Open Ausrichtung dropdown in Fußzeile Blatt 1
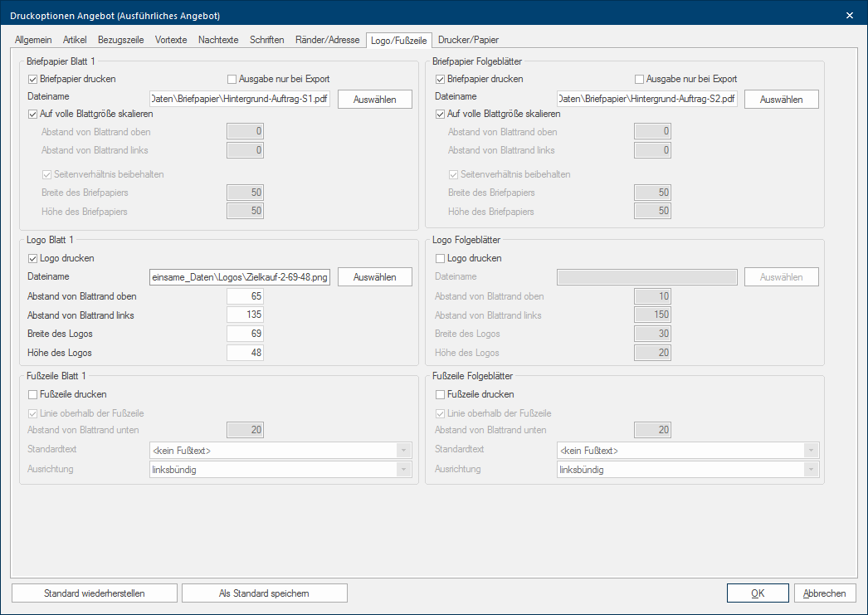 pyautogui.click(x=403, y=470)
